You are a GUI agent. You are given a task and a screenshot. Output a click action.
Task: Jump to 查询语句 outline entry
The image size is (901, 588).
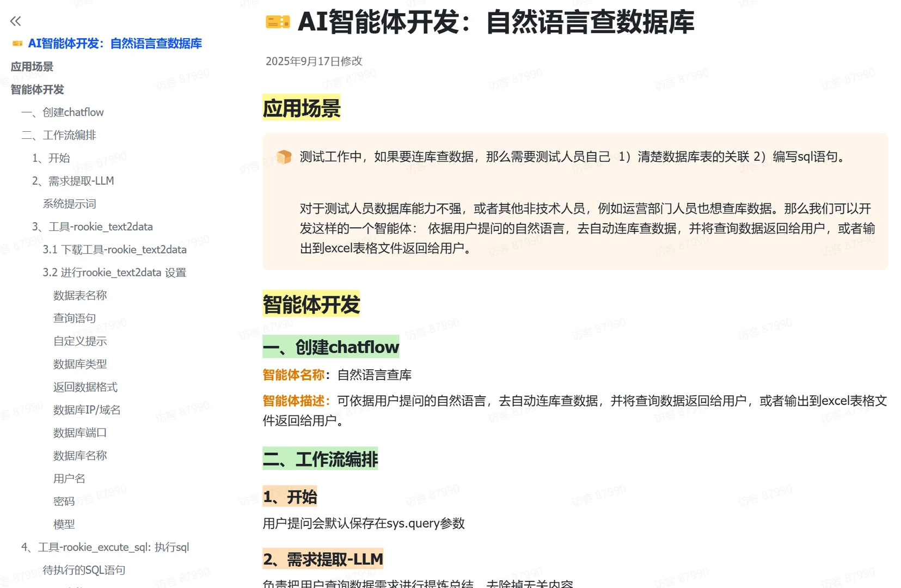[x=75, y=318]
